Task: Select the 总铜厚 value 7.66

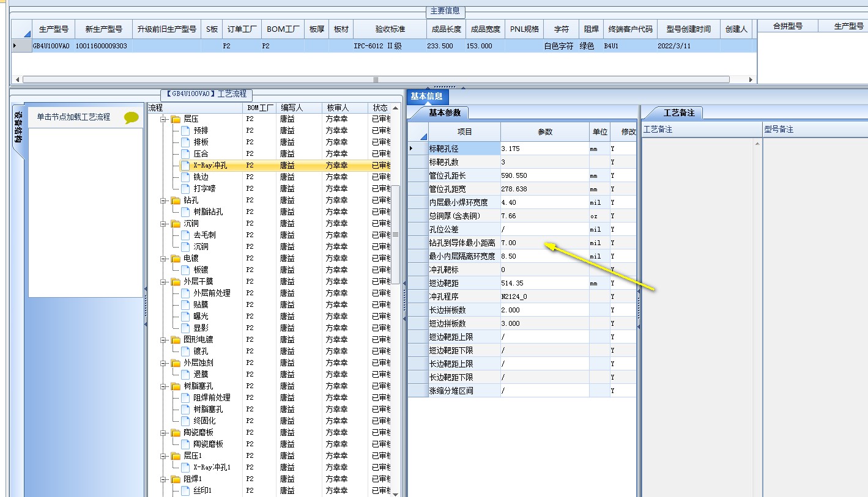Action: (x=544, y=216)
